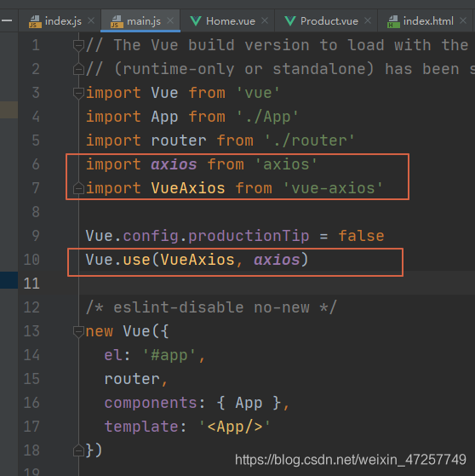Click imports fold end marker at line 7

[x=78, y=188]
